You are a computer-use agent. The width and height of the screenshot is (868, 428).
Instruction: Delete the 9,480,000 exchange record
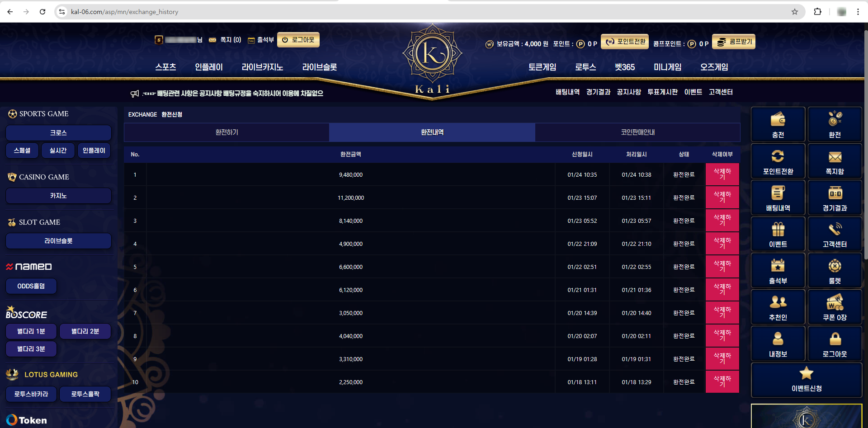click(722, 174)
